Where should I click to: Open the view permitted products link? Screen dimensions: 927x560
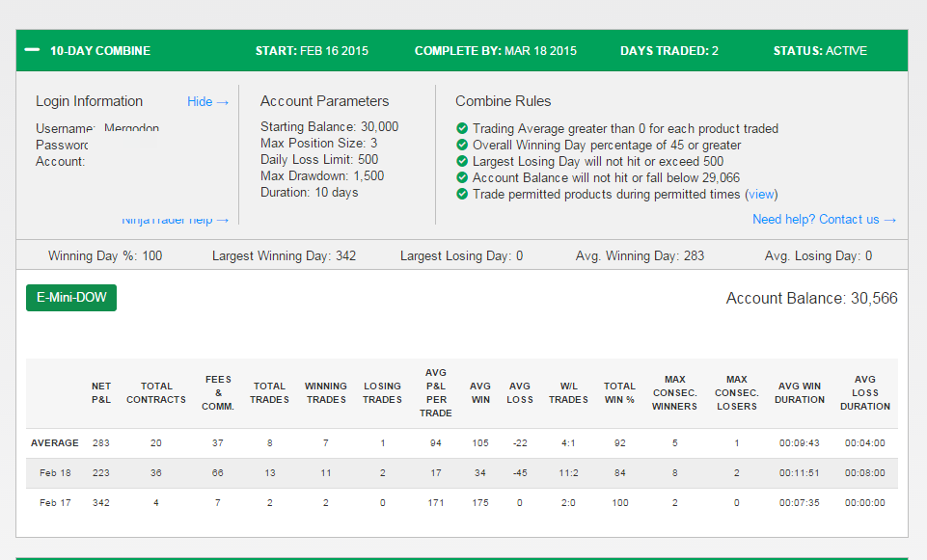(x=761, y=195)
